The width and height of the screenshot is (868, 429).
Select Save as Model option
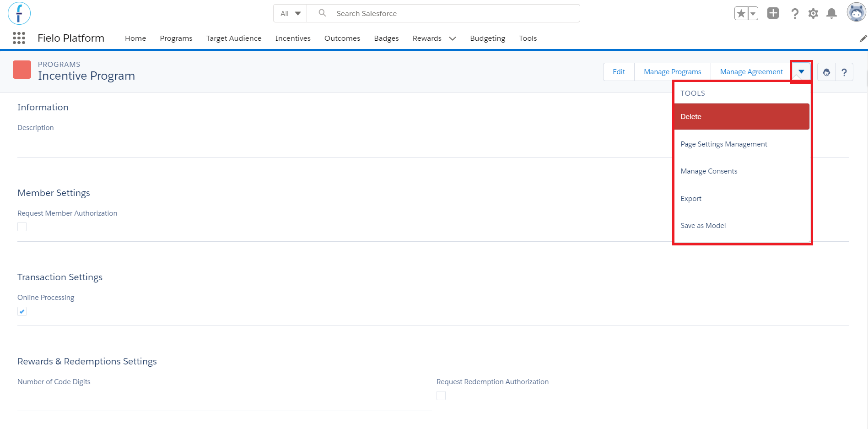[742, 226]
